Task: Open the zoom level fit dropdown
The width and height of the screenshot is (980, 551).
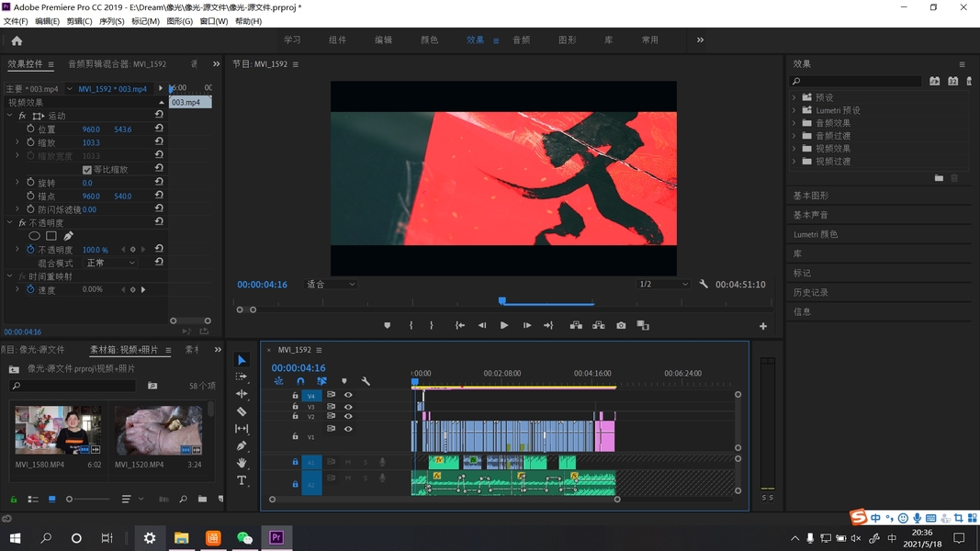Action: (x=330, y=285)
